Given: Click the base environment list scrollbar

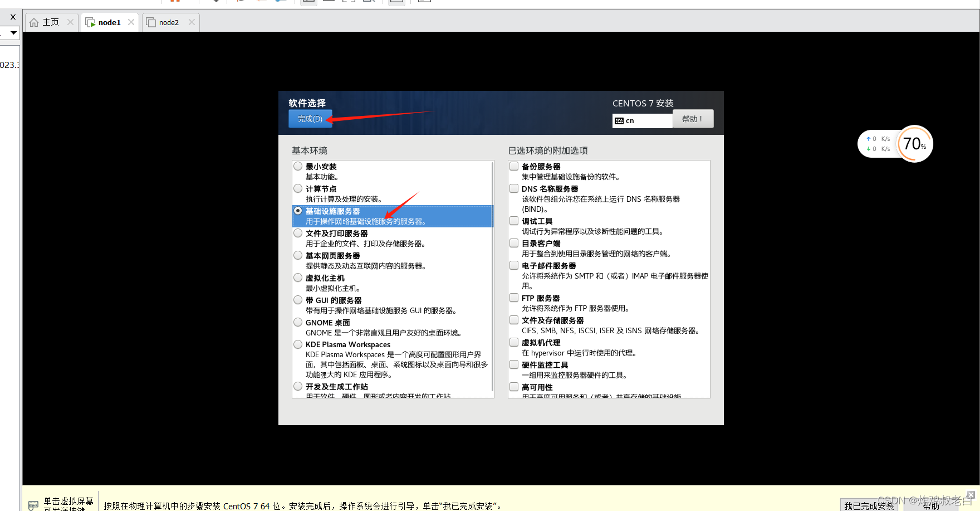Looking at the screenshot, I should click(492, 276).
